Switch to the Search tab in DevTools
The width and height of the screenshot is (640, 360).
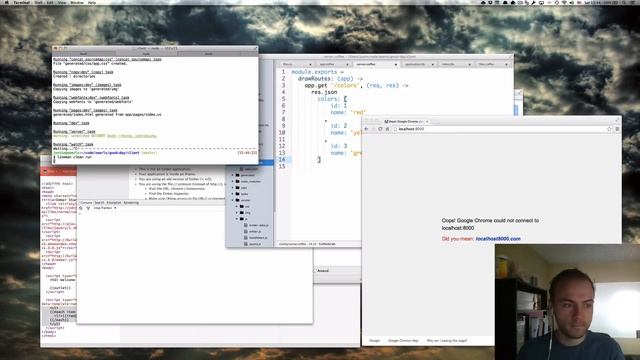pos(99,203)
